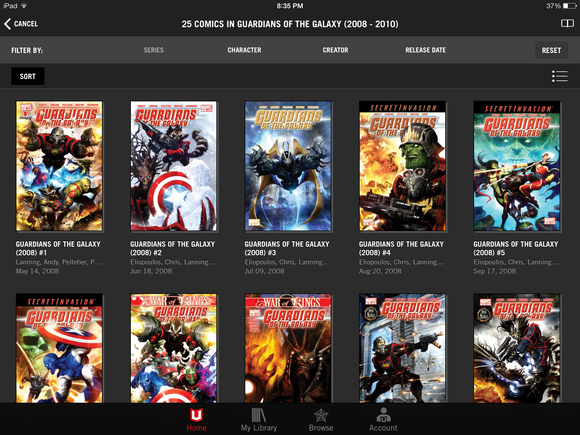Open Guardians of the Galaxy #4 cover
This screenshot has height=435, width=580.
tap(402, 166)
